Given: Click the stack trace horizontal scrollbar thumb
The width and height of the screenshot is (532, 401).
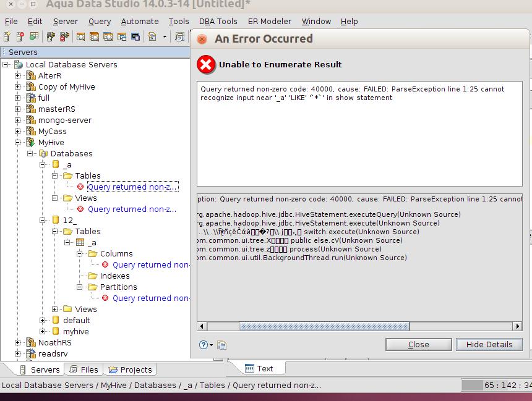Looking at the screenshot, I should coord(324,326).
